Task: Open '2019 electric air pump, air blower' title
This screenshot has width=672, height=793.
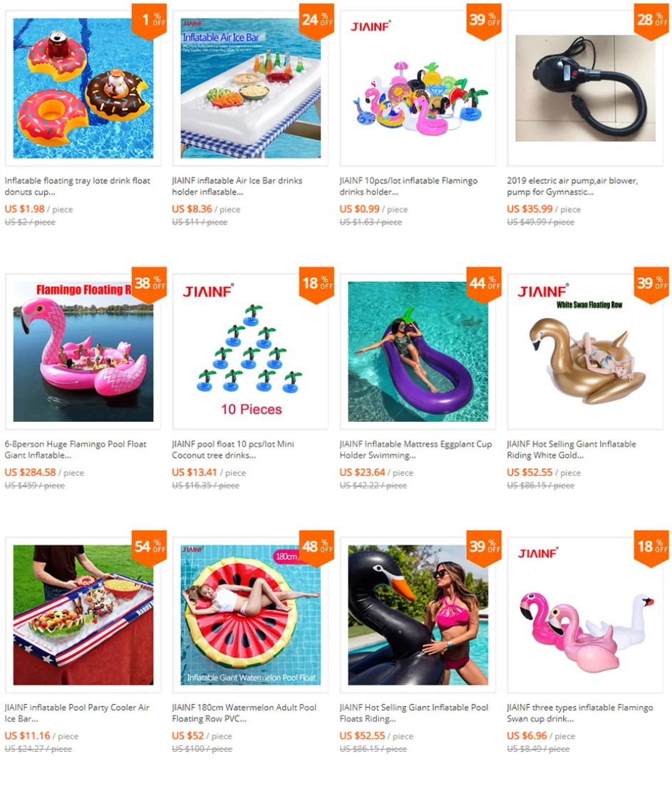Action: 572,186
